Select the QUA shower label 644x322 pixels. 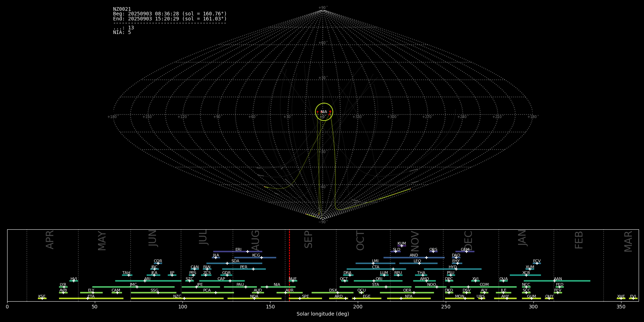[x=503, y=279]
